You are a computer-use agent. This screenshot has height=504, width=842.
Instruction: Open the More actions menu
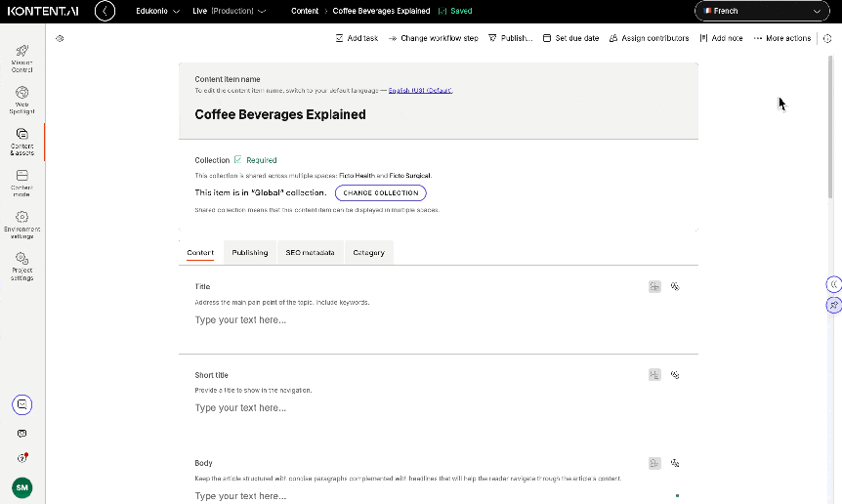[782, 38]
